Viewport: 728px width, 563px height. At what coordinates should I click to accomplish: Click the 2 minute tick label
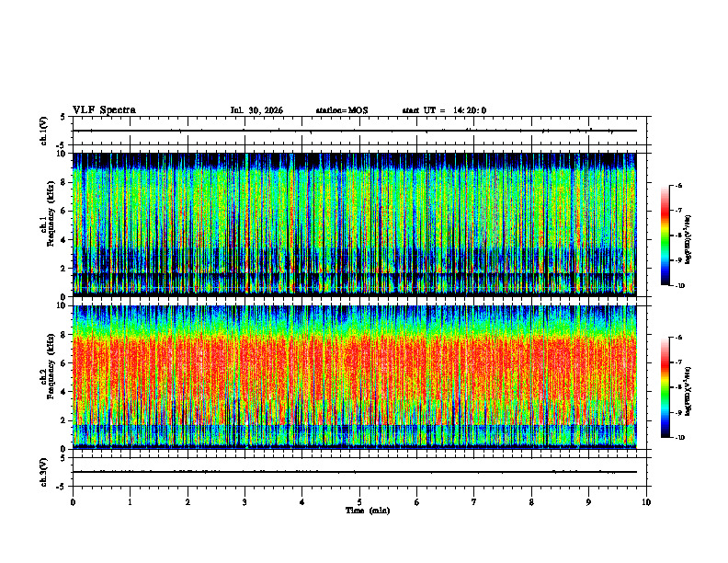tap(188, 502)
